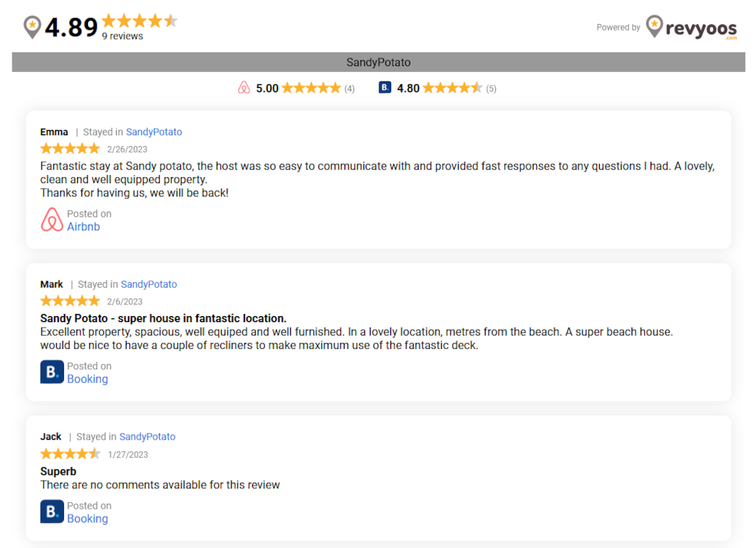Follow the Airbnb link under Emma's review
Screen dimensions: 756x548
point(84,227)
